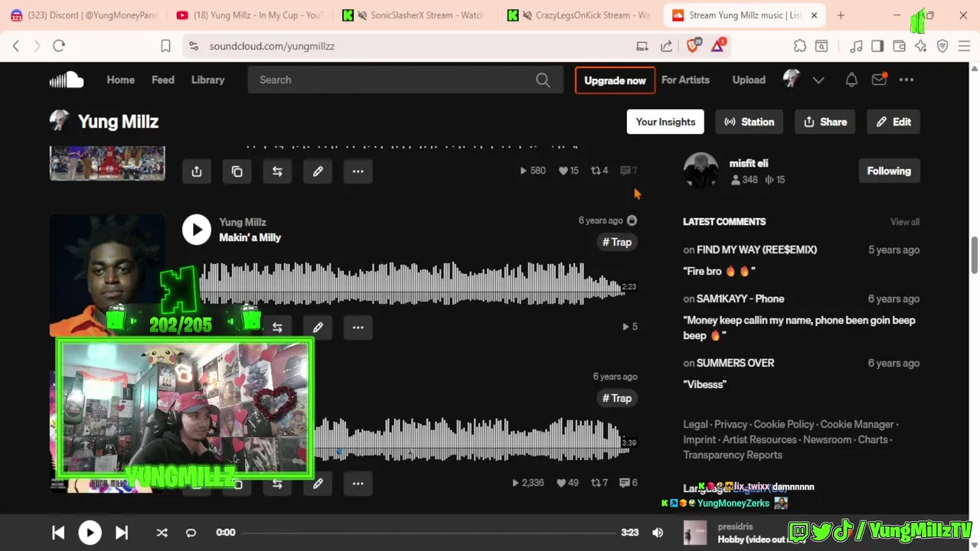Click the #Trap tag on Makin' a Milly
The height and width of the screenshot is (551, 980).
point(617,242)
